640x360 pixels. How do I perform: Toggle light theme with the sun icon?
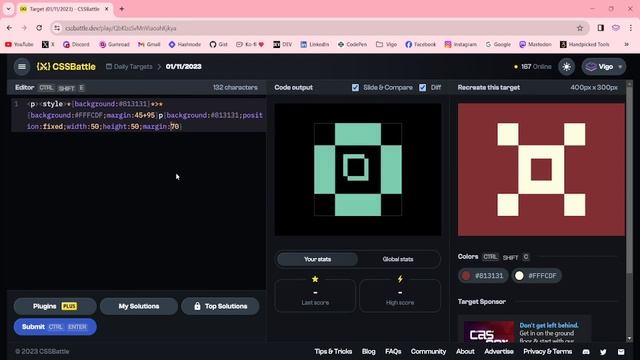pos(567,67)
